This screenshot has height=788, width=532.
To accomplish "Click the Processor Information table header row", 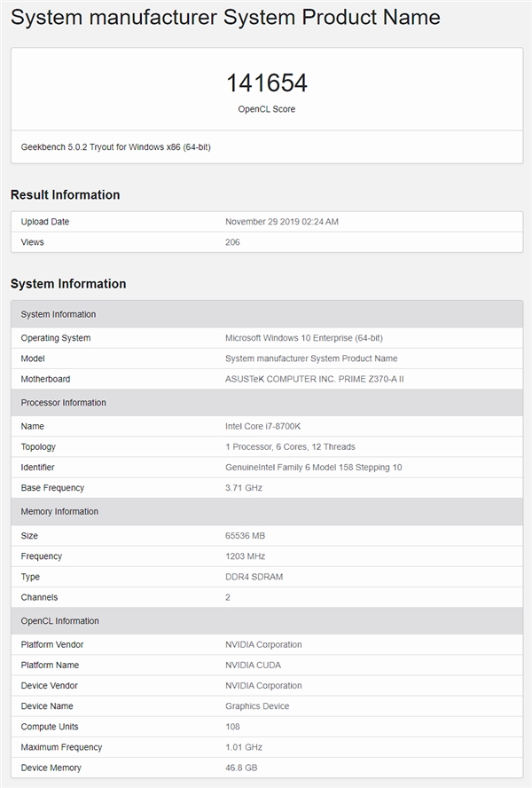I will (x=266, y=403).
